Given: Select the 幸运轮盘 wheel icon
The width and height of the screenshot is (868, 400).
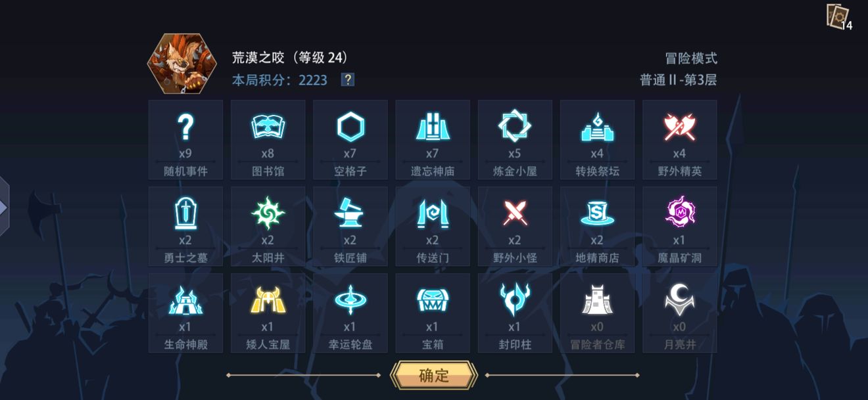Looking at the screenshot, I should coord(350,300).
